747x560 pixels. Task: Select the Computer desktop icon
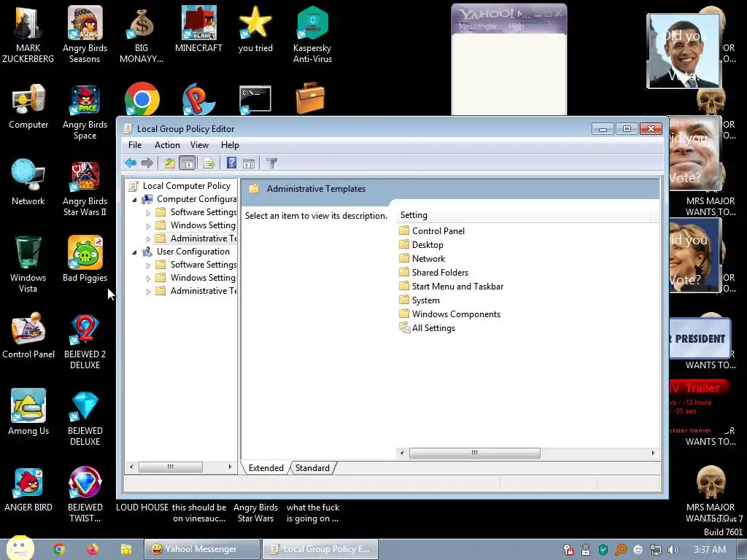pos(28,106)
